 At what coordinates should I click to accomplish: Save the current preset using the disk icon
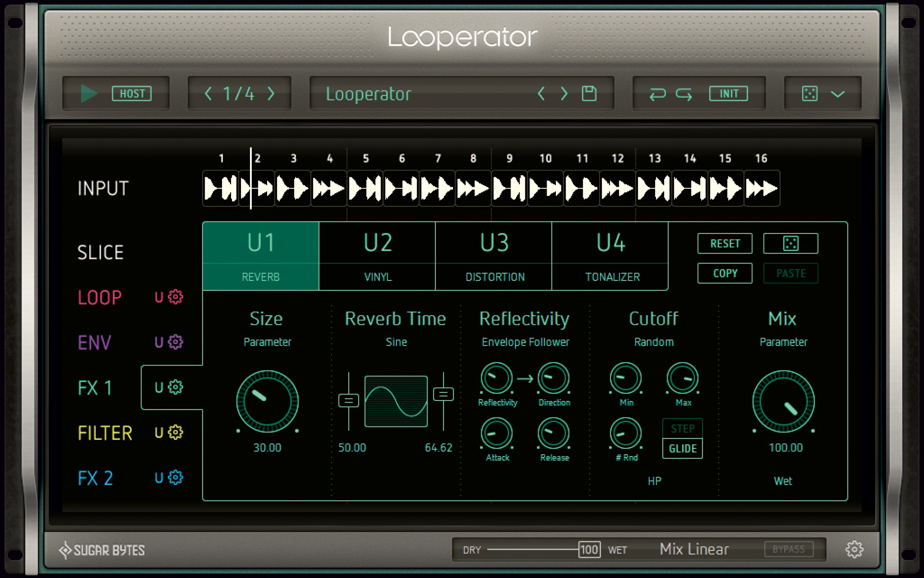coord(588,93)
